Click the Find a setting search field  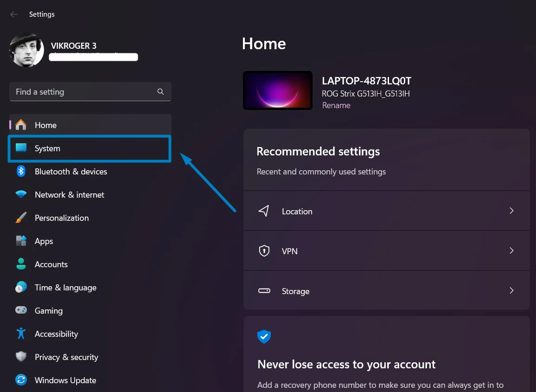(x=90, y=92)
